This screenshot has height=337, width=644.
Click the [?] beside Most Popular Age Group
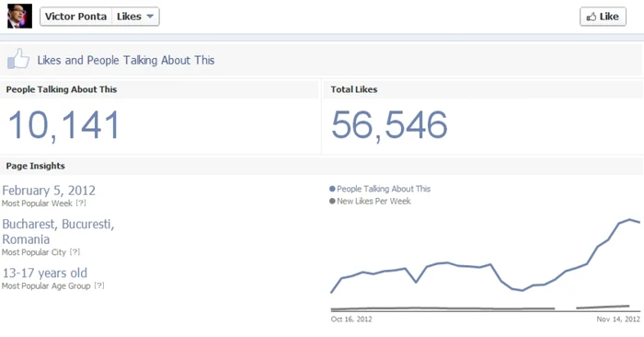click(x=99, y=285)
